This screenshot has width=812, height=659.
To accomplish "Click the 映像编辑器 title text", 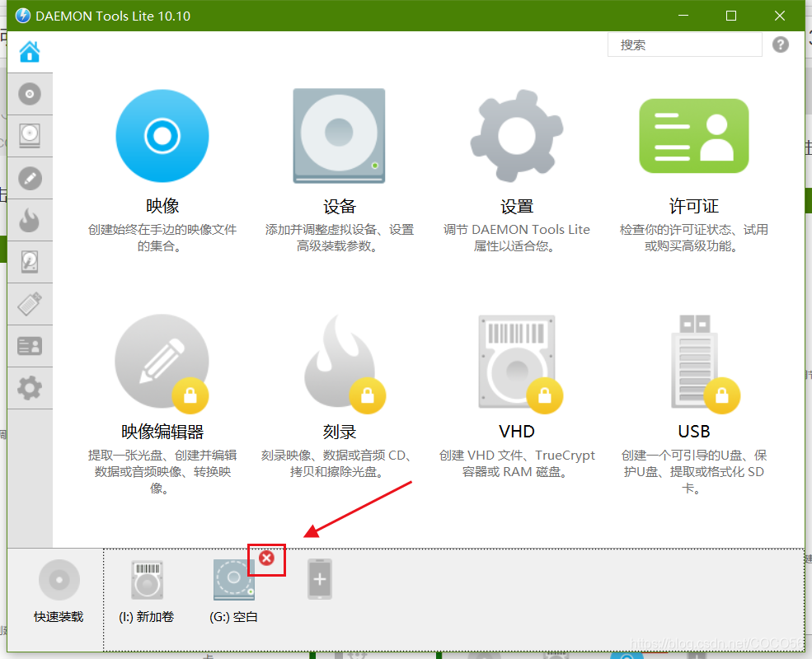I will (162, 432).
